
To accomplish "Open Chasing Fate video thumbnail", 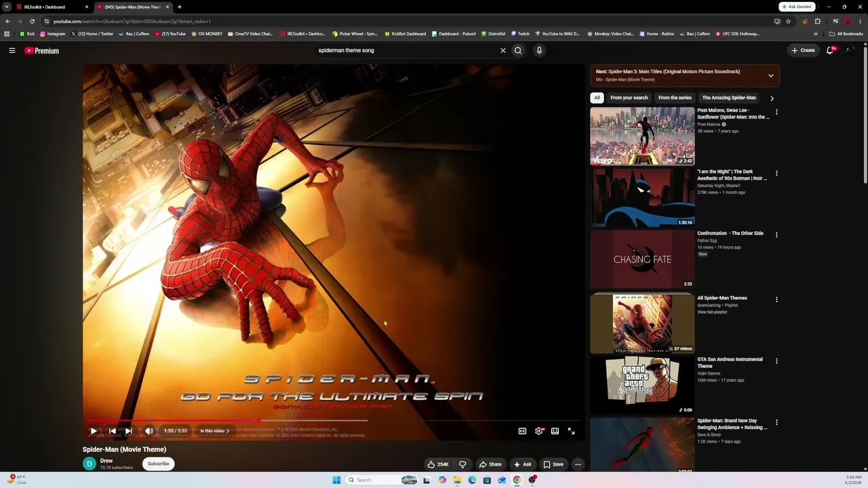I will (x=642, y=259).
